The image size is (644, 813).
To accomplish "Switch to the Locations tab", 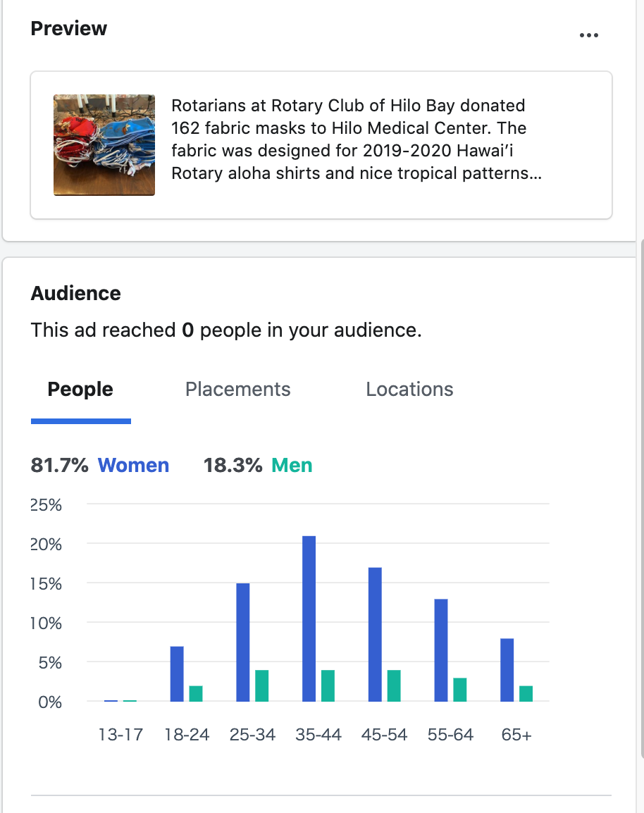I will click(x=409, y=390).
